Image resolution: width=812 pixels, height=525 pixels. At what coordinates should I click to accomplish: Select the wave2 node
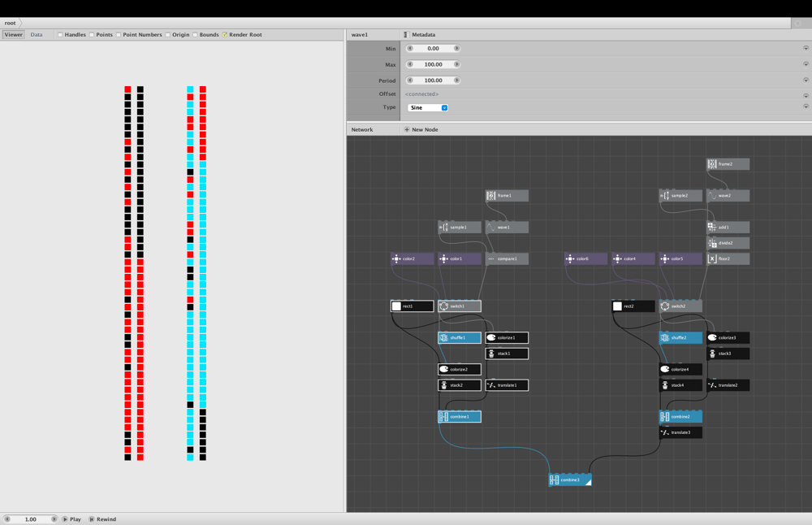click(x=728, y=195)
